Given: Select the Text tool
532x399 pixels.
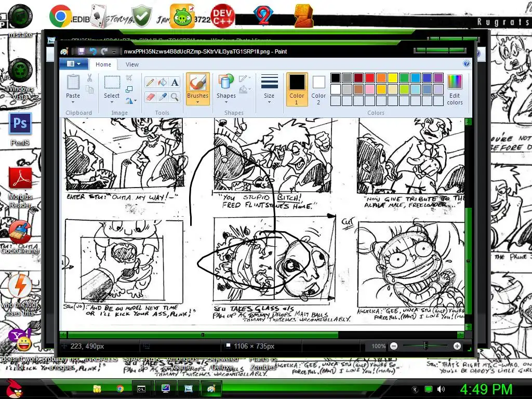Looking at the screenshot, I should (175, 83).
